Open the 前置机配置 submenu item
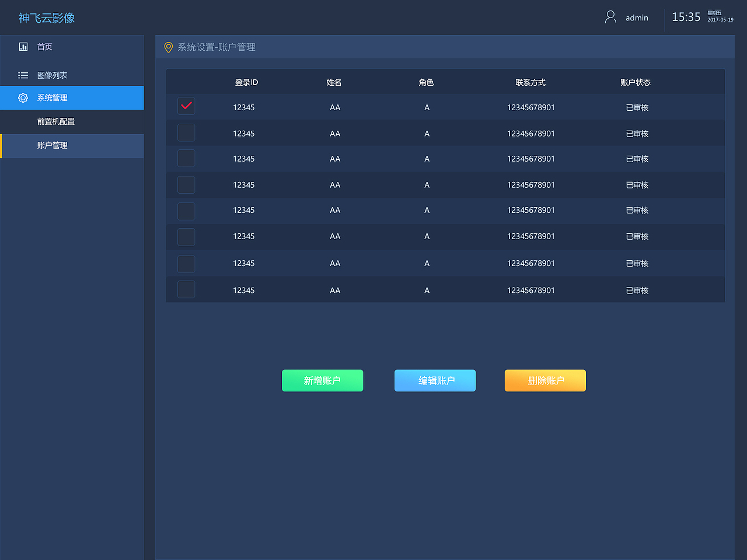The width and height of the screenshot is (747, 560). 72,121
